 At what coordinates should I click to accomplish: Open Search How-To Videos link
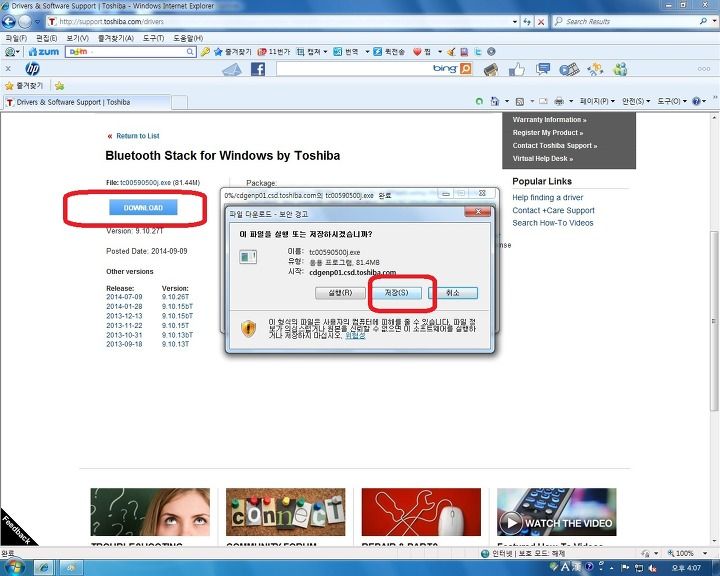click(x=553, y=223)
